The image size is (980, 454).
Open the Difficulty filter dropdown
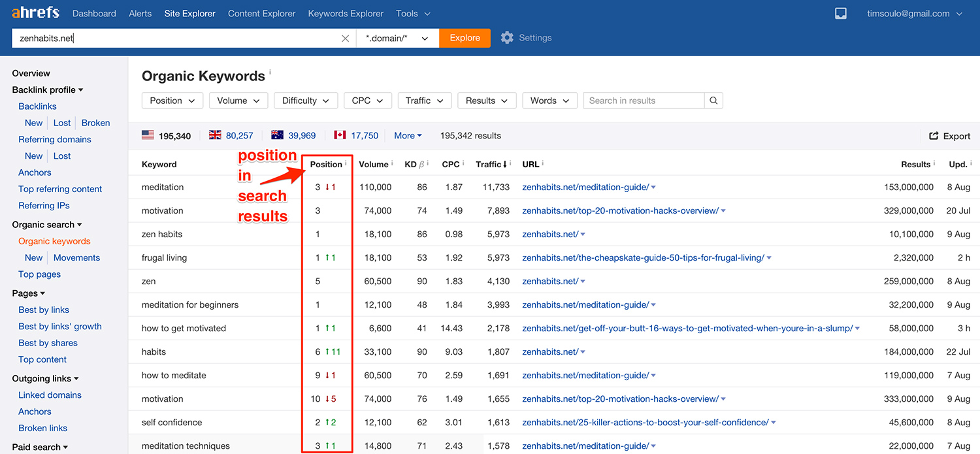(x=306, y=101)
